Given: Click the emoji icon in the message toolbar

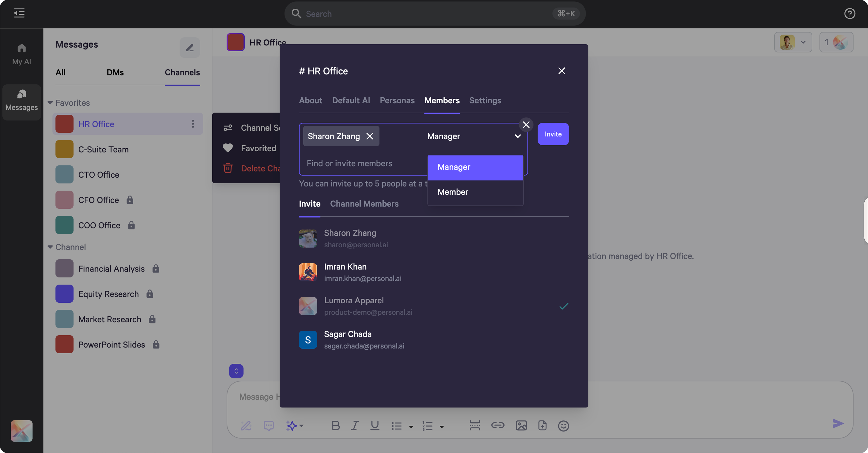Looking at the screenshot, I should [x=563, y=426].
